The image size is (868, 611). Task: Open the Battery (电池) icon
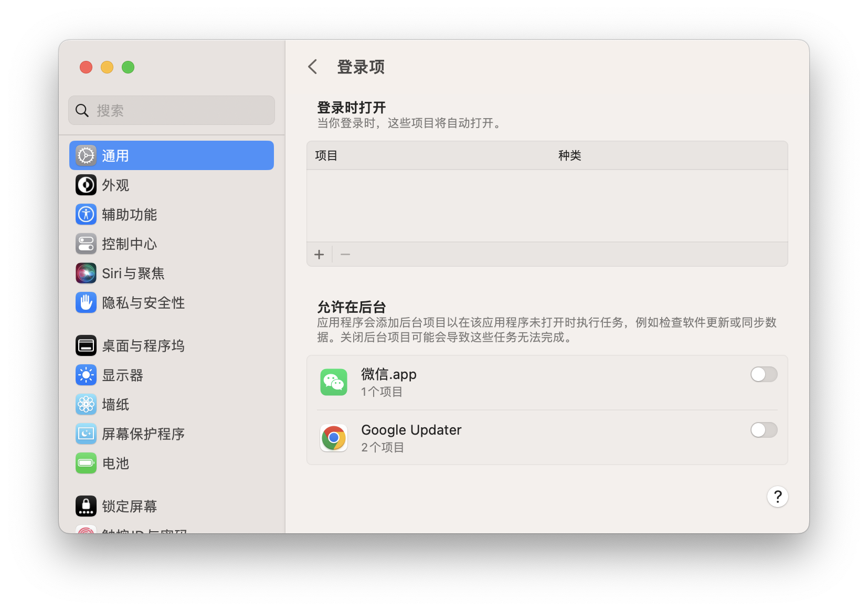point(86,463)
